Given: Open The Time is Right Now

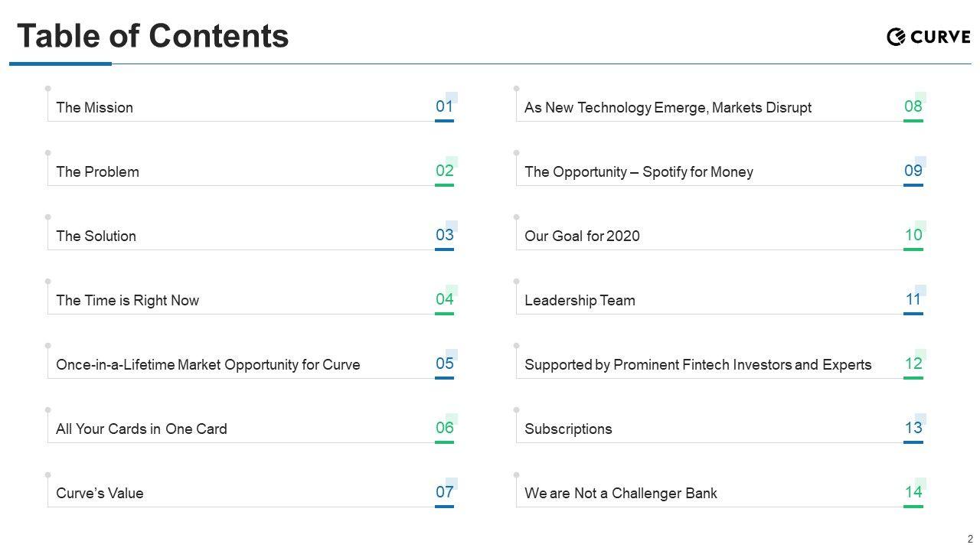Looking at the screenshot, I should click(x=128, y=301).
